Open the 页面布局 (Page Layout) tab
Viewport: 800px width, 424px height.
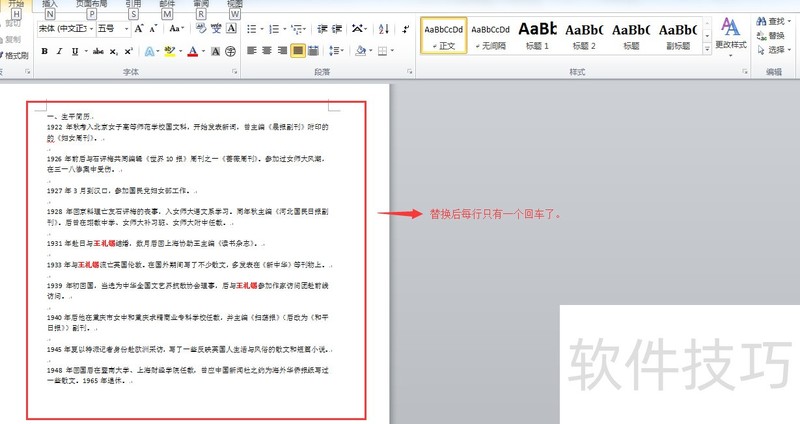click(x=92, y=4)
